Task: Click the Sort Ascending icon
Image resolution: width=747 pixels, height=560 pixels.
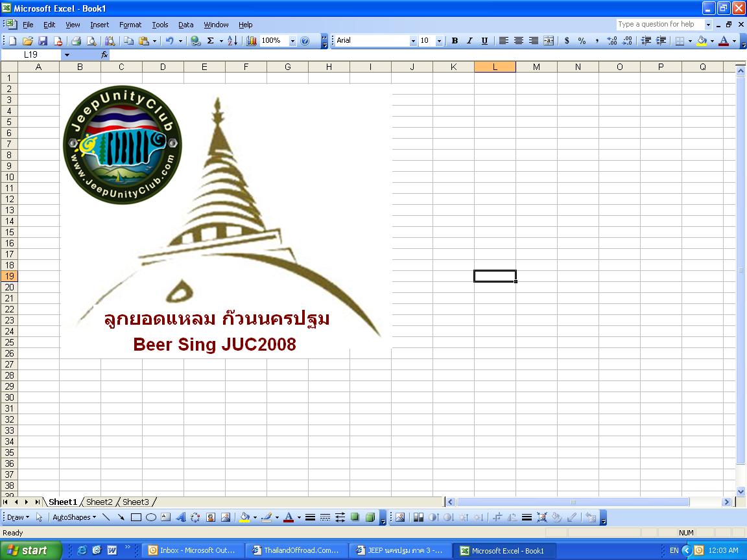Action: [x=232, y=41]
